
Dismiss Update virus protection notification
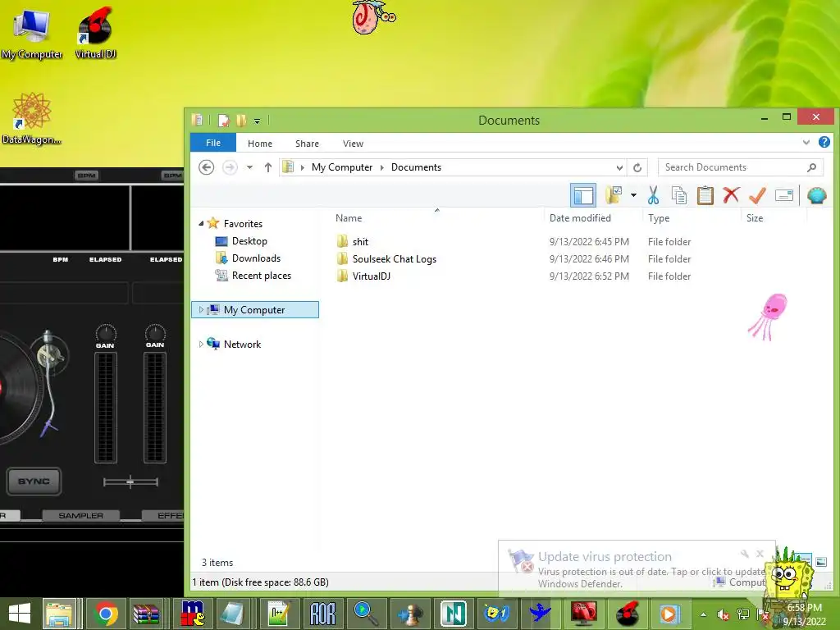tap(760, 554)
